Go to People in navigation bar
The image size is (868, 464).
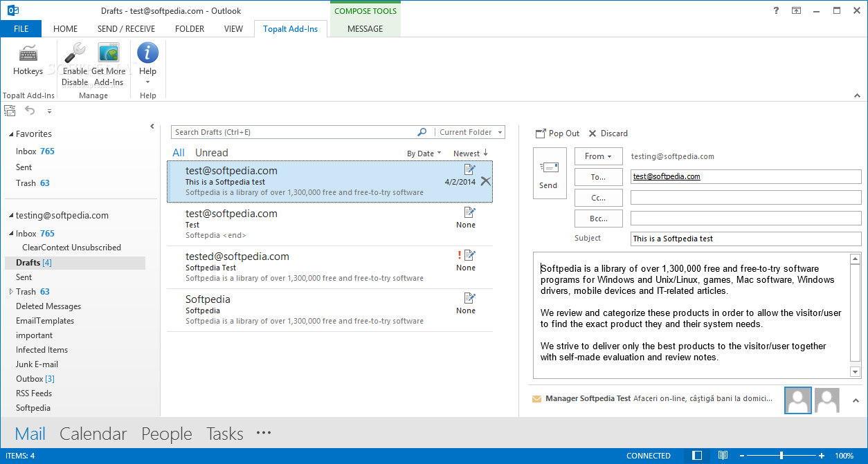(167, 434)
